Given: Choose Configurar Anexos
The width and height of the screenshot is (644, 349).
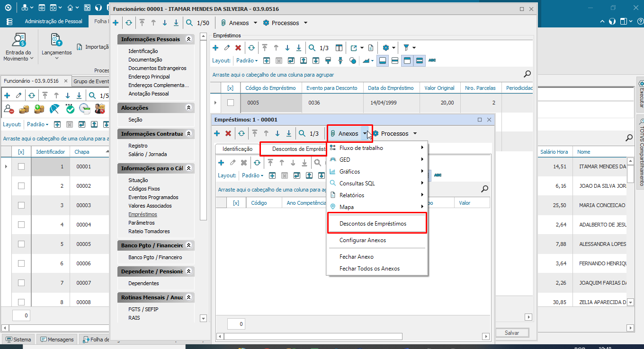Looking at the screenshot, I should coord(377,240).
